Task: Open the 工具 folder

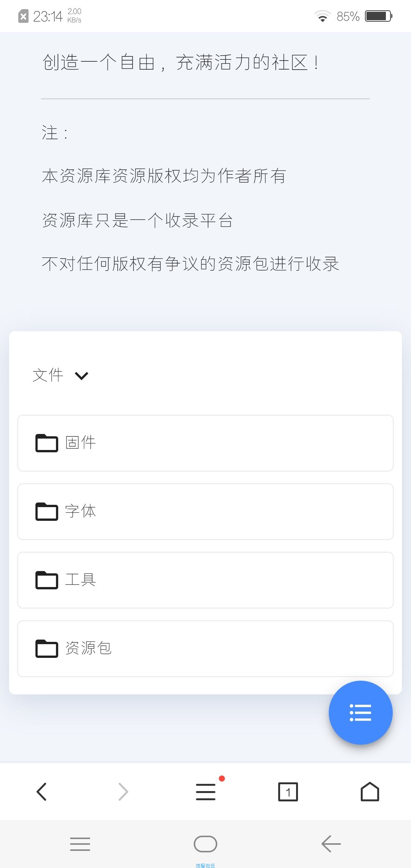Action: [x=205, y=580]
